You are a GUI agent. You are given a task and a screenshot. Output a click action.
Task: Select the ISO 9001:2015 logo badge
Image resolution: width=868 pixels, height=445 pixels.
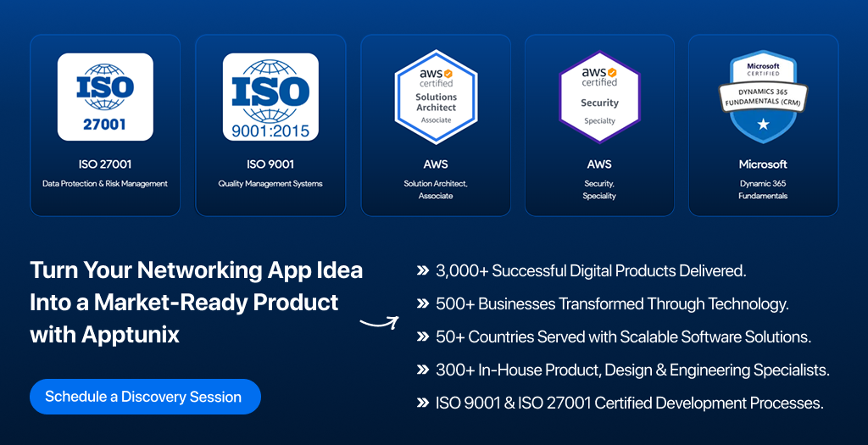pyautogui.click(x=270, y=97)
